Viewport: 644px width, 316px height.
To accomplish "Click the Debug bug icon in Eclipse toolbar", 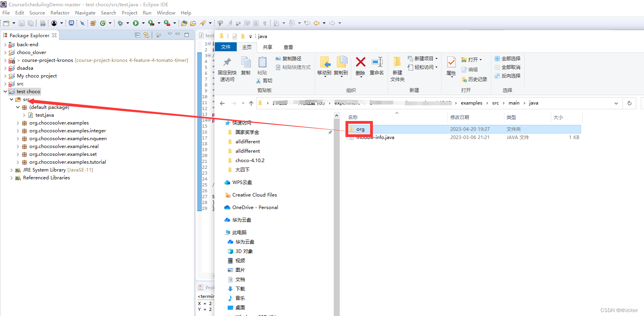I will pos(121,23).
